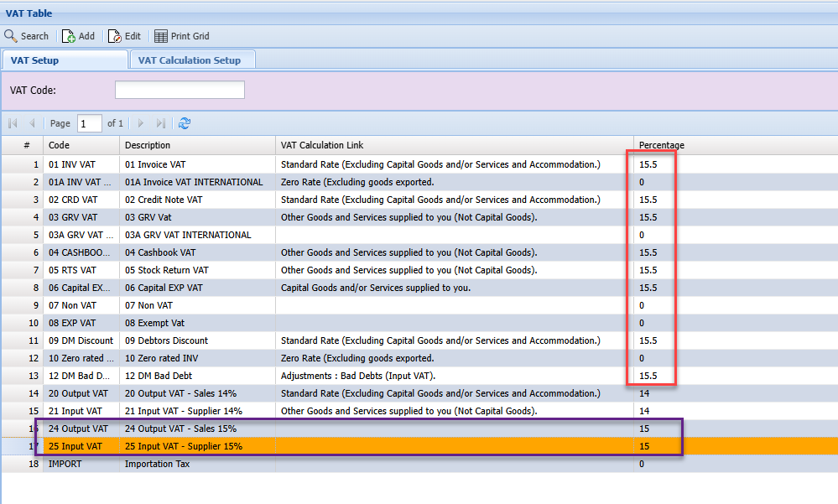The height and width of the screenshot is (504, 838).
Task: Refresh the VAT grid
Action: click(x=185, y=123)
